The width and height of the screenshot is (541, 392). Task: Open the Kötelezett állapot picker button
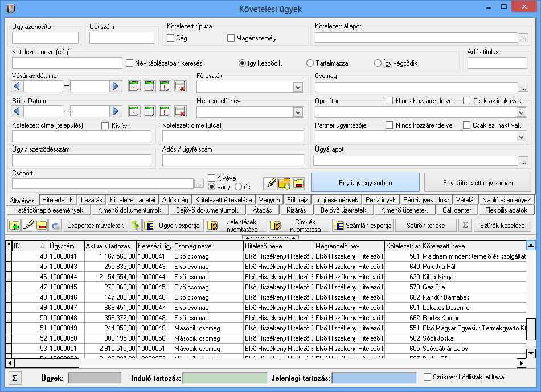click(523, 38)
